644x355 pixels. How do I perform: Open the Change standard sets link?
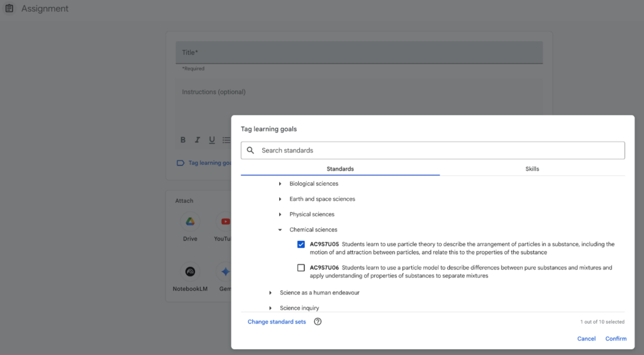[x=277, y=322]
